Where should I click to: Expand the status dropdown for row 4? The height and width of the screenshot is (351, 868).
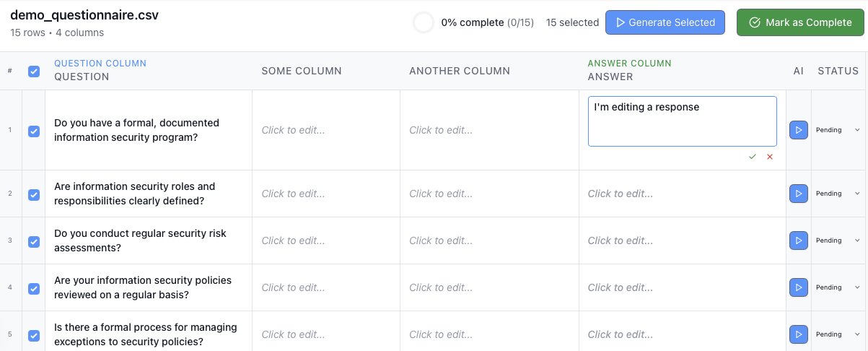pyautogui.click(x=838, y=287)
